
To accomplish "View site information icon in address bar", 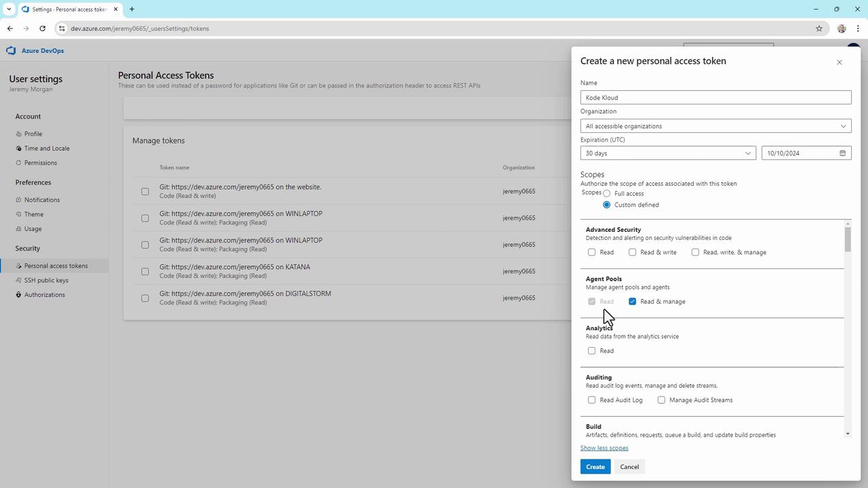I will [62, 28].
